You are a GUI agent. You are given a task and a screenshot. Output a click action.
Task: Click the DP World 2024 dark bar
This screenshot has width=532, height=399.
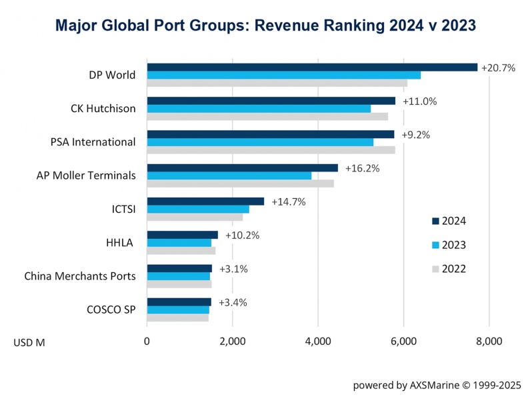click(x=312, y=67)
